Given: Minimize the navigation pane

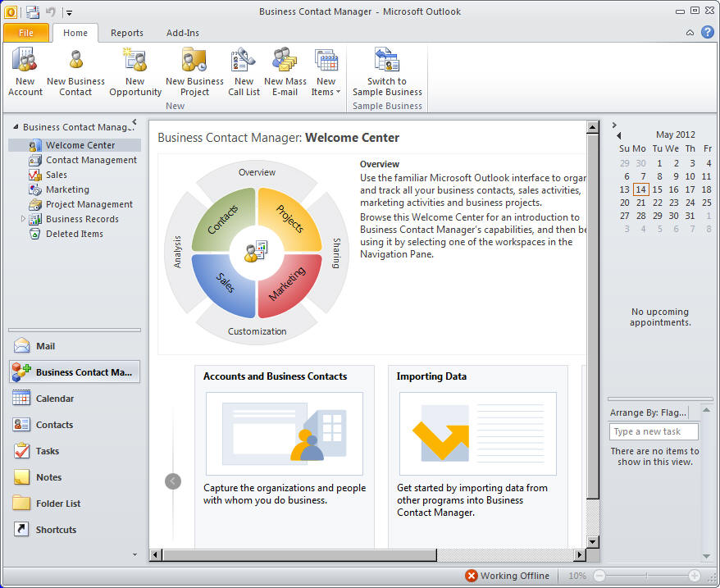Looking at the screenshot, I should point(134,121).
